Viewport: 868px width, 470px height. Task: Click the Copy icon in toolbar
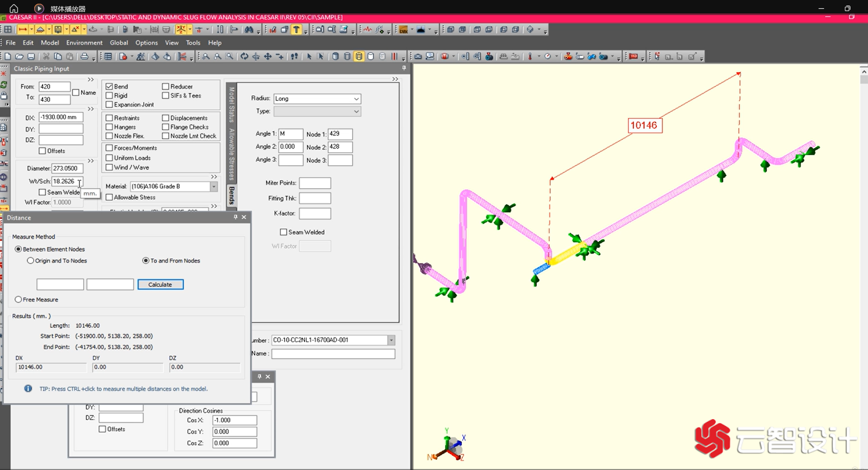58,56
